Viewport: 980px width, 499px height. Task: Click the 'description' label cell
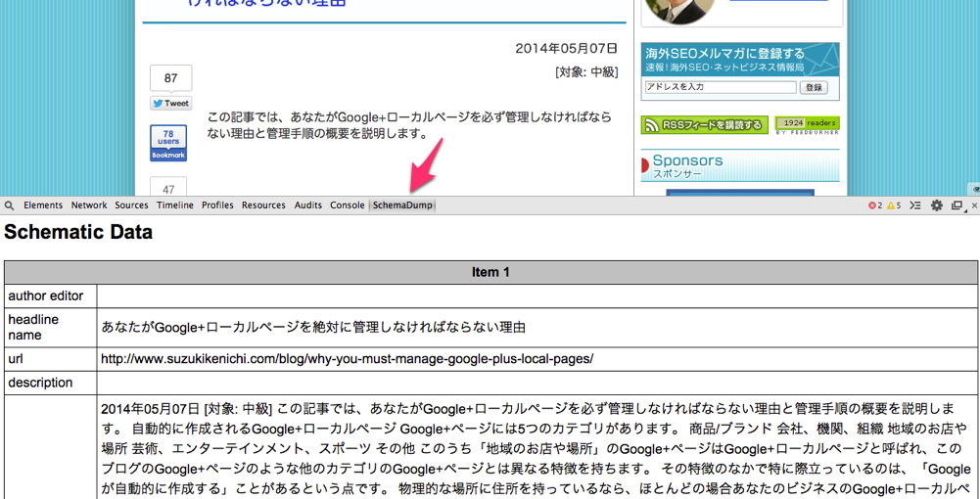[51, 383]
